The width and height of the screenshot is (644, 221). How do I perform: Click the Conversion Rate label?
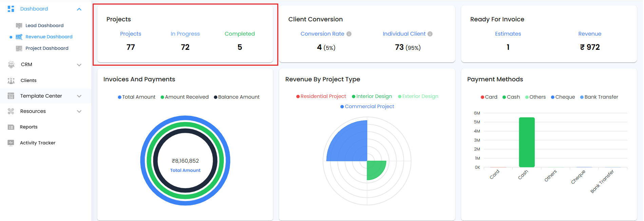tap(322, 34)
